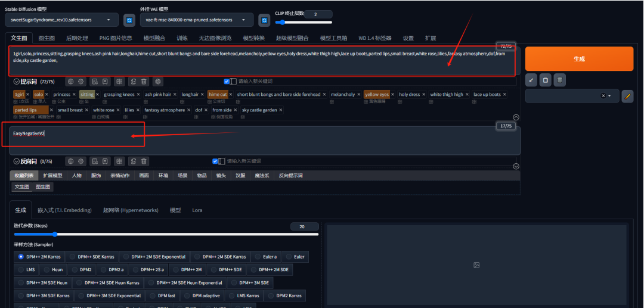Click the globe icon in the 提示词 toolbar
Screen dimensions: 644x308
tap(70, 81)
